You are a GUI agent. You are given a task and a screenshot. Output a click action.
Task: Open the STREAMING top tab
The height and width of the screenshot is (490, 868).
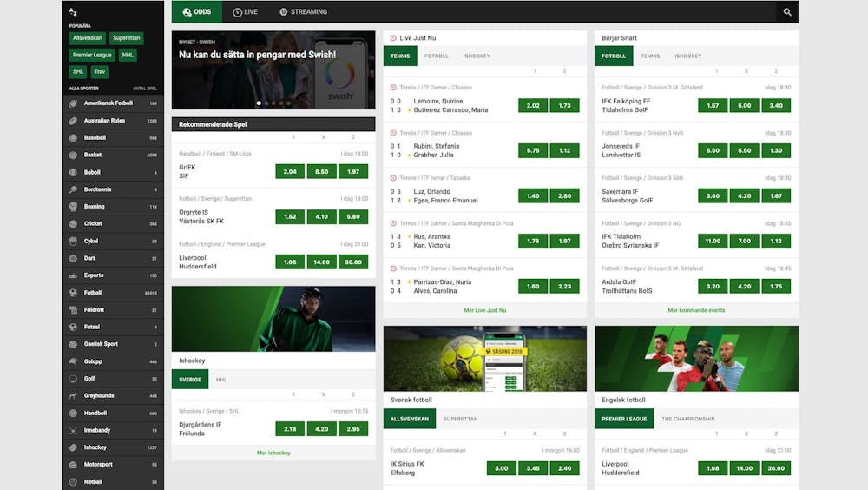(303, 11)
